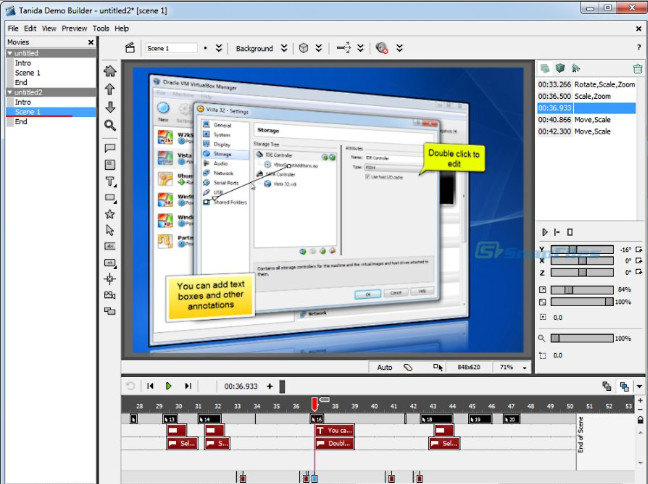The image size is (648, 484).
Task: Collapse the 'untitled' movie tree
Action: pos(10,53)
